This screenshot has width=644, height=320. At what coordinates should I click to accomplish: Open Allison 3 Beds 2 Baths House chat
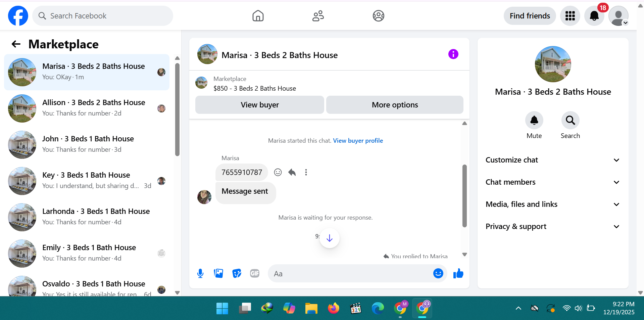point(87,108)
